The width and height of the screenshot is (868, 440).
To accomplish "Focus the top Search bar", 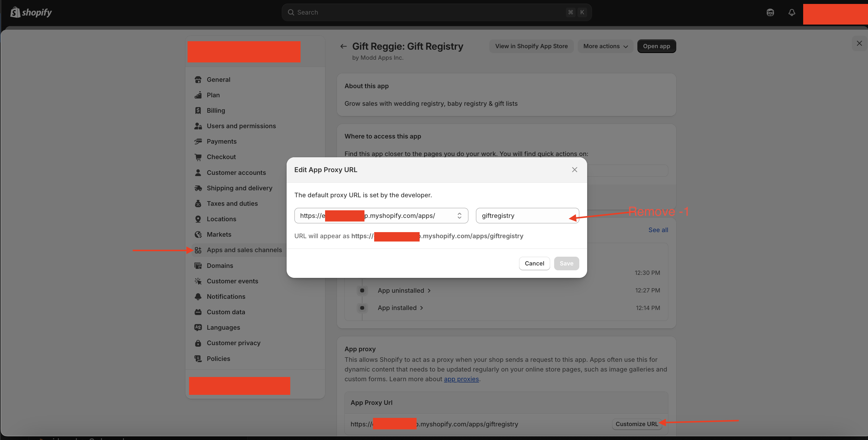I will (x=436, y=12).
